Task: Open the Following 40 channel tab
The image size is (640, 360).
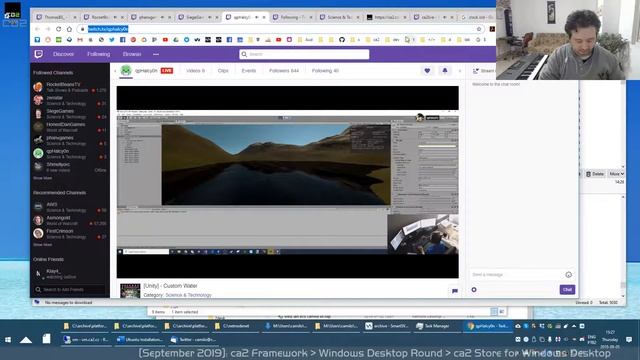Action: [325, 71]
